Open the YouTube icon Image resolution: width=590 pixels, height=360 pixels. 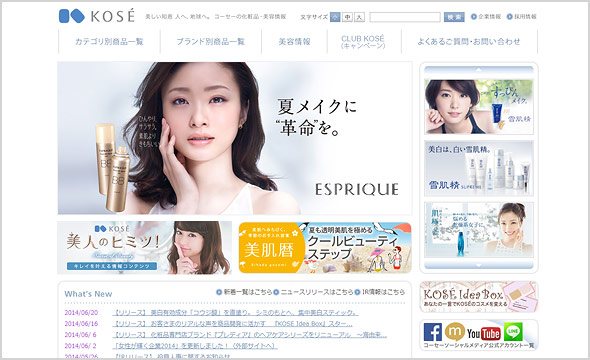click(x=484, y=333)
